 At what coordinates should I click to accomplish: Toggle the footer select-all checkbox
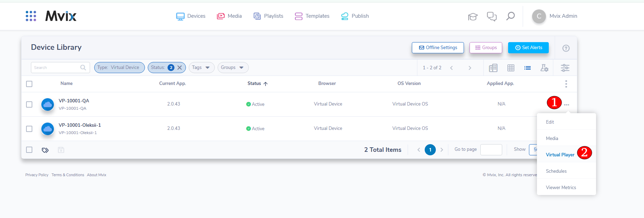coord(29,150)
